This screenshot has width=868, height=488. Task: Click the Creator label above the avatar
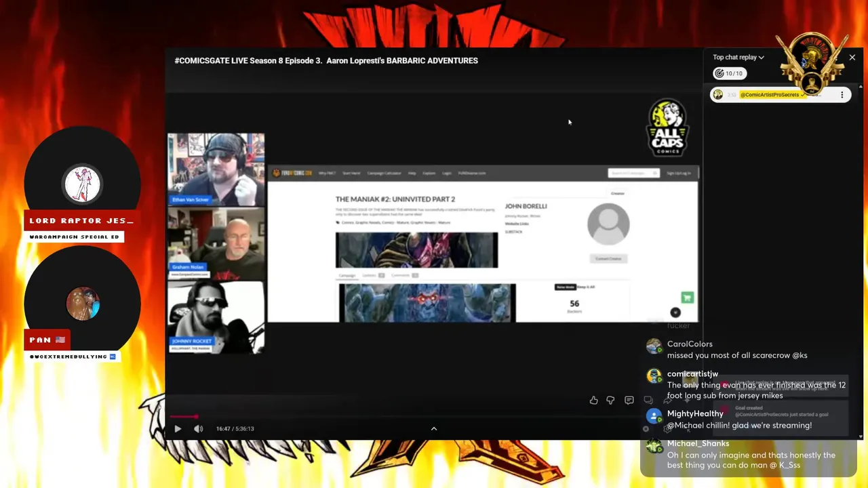tap(617, 194)
